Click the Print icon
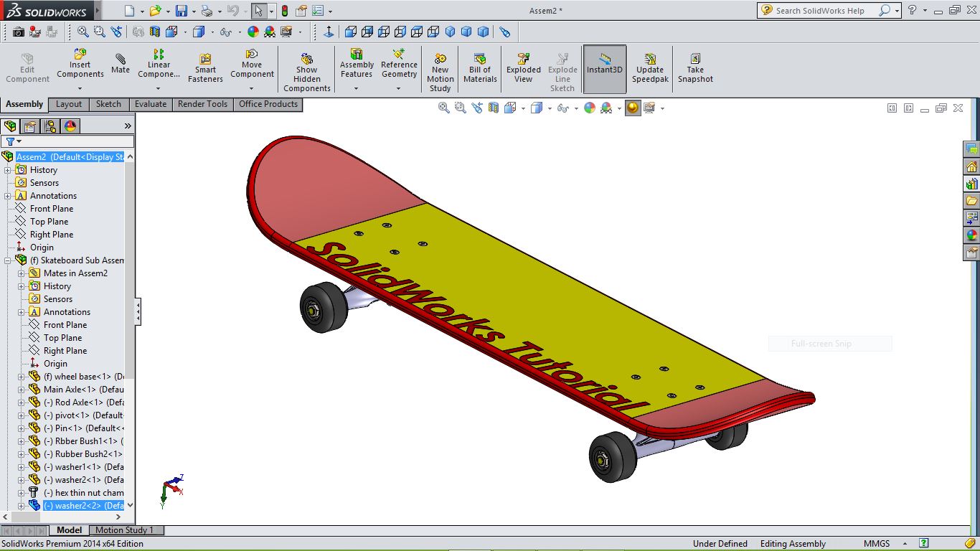The height and width of the screenshot is (551, 980). (x=207, y=11)
